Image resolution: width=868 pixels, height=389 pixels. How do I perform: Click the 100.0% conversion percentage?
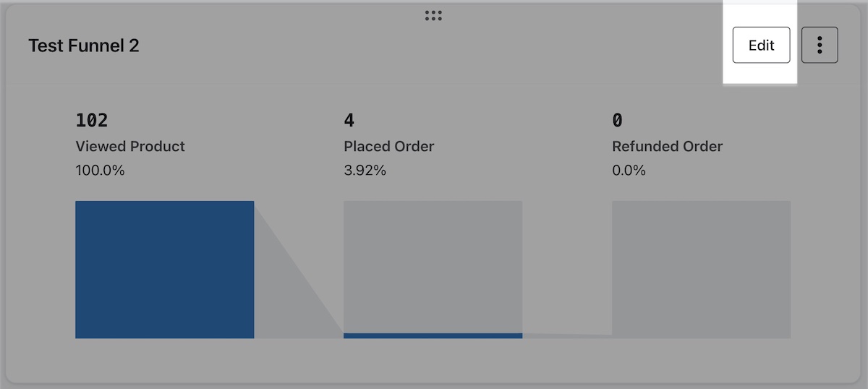click(x=100, y=171)
